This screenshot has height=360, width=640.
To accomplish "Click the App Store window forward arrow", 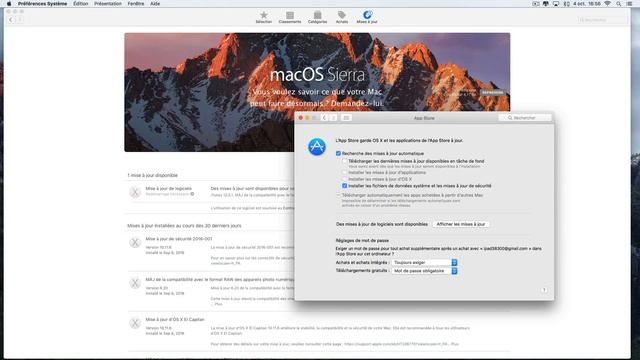I will coord(19,20).
